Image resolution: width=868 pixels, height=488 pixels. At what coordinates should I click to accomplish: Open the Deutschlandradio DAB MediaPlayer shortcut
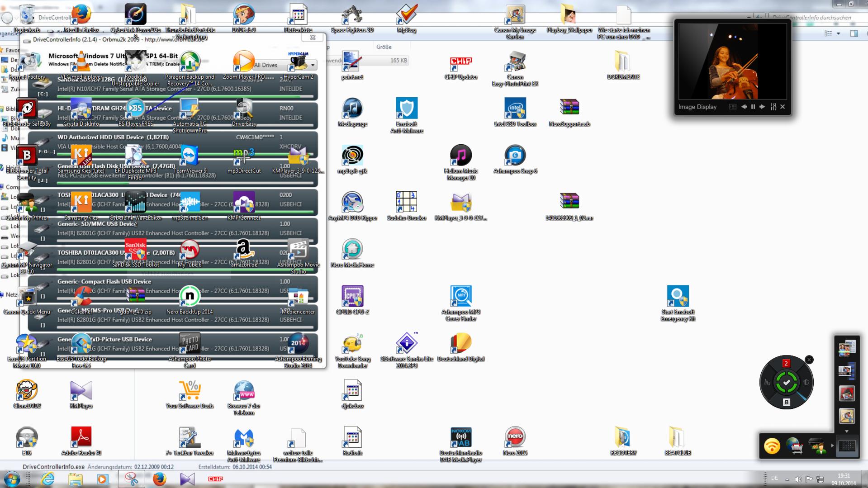click(x=461, y=444)
